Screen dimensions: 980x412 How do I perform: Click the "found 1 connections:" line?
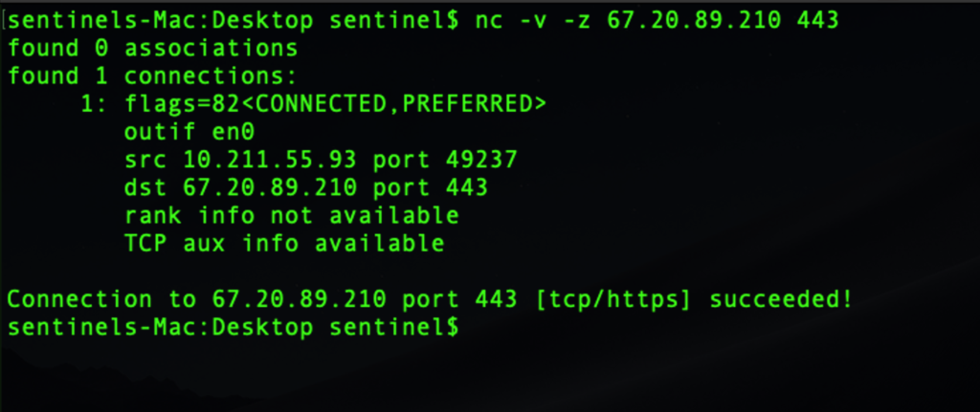point(152,75)
